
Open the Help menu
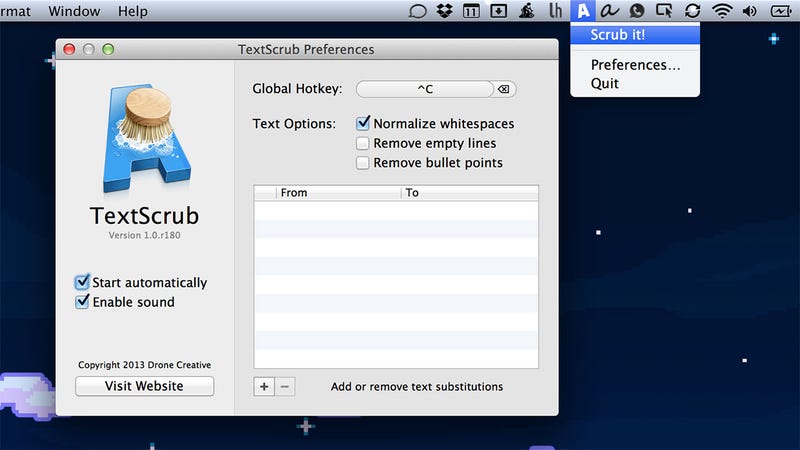pos(133,11)
